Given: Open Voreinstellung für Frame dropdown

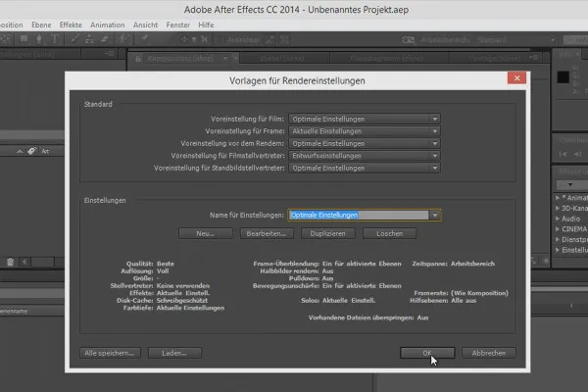Looking at the screenshot, I should [x=365, y=131].
